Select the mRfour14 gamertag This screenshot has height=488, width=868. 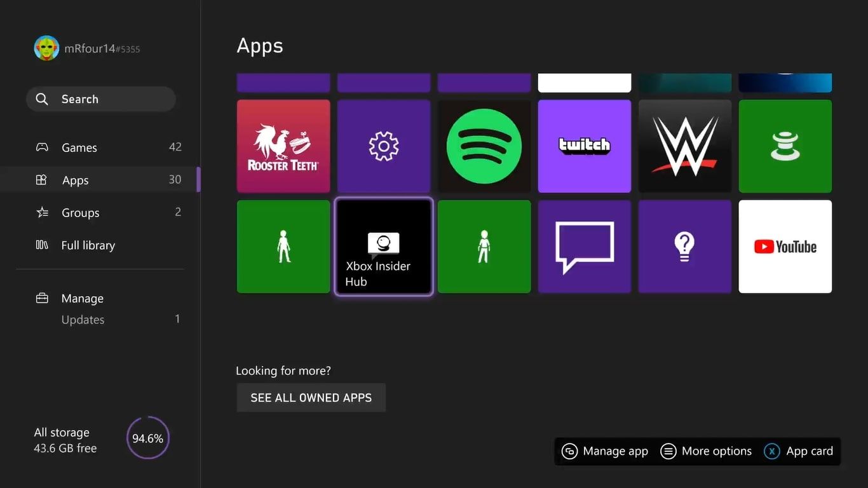(x=102, y=48)
